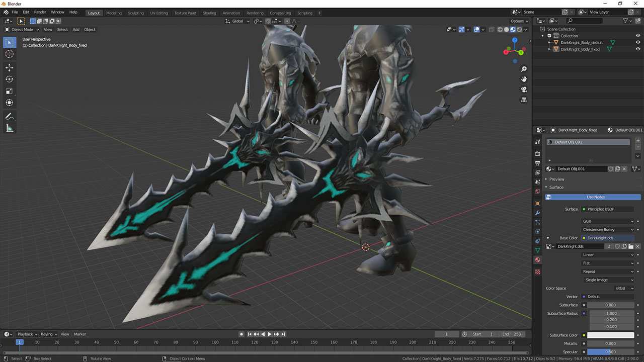The width and height of the screenshot is (644, 362).
Task: Open the GGX distribution dropdown
Action: (608, 221)
